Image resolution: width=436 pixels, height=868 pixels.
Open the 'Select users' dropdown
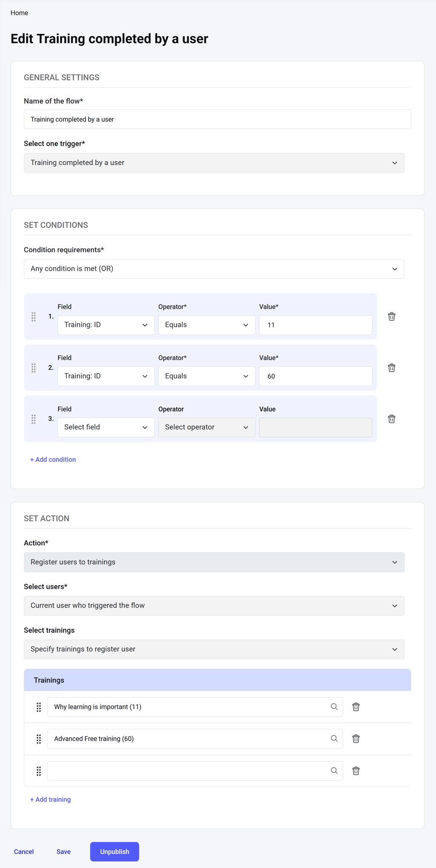[x=214, y=606]
